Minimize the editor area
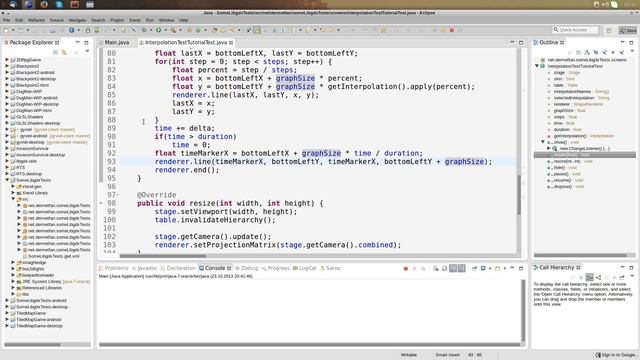The height and width of the screenshot is (360, 640). click(512, 42)
